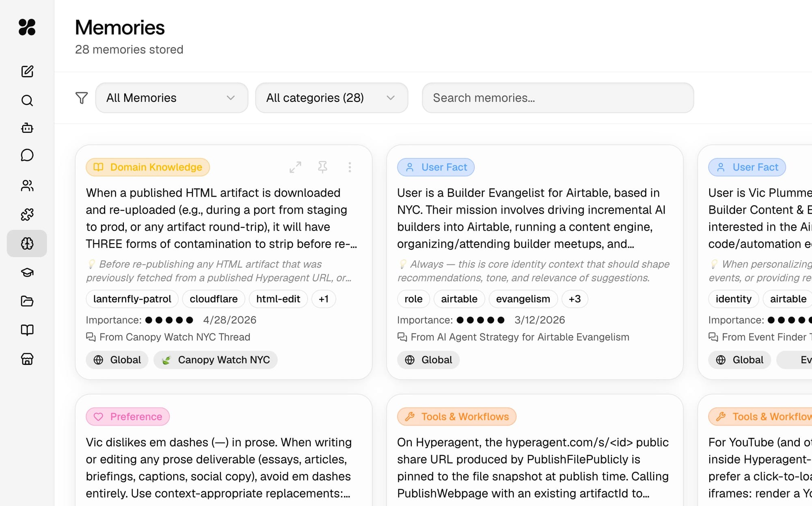Viewport: 812px width, 506px height.
Task: Expand the Domain Knowledge memory card
Action: click(296, 167)
